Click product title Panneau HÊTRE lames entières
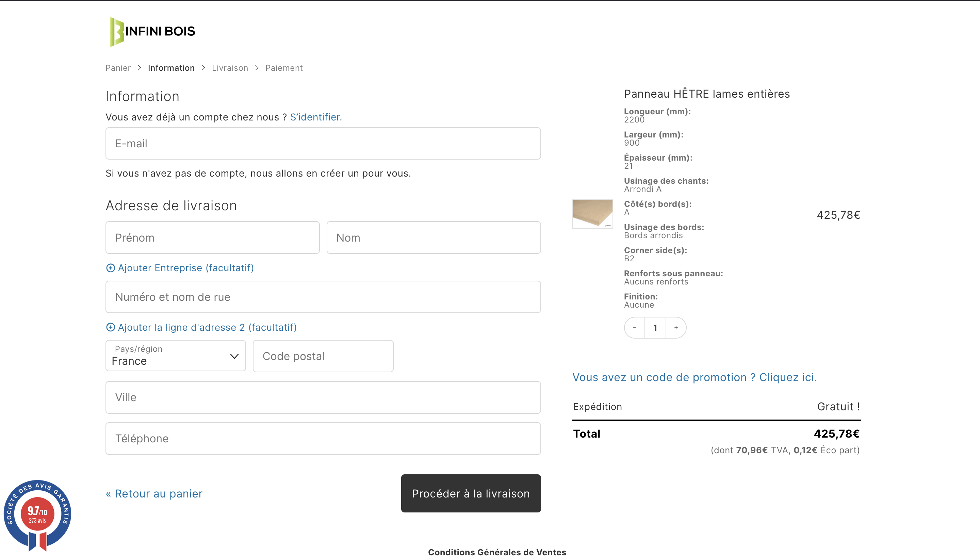 point(707,94)
